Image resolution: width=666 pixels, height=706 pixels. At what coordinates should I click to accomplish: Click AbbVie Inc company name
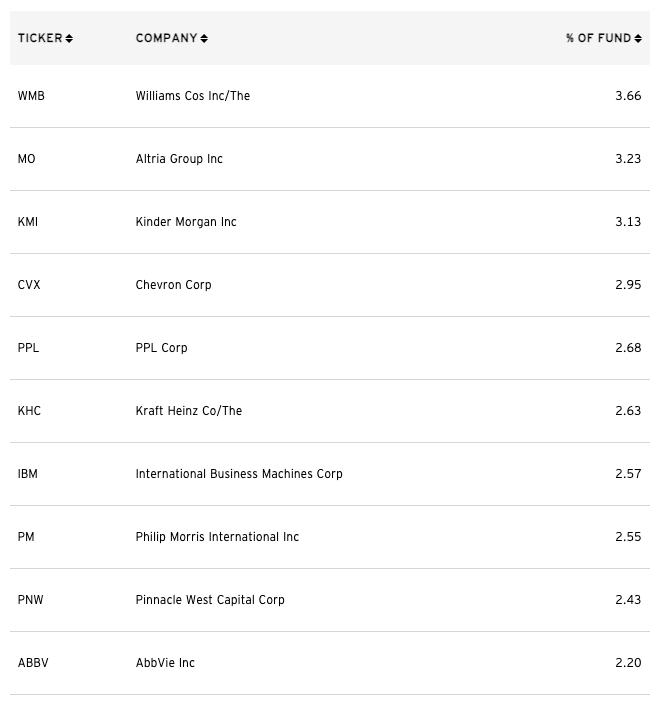click(165, 663)
